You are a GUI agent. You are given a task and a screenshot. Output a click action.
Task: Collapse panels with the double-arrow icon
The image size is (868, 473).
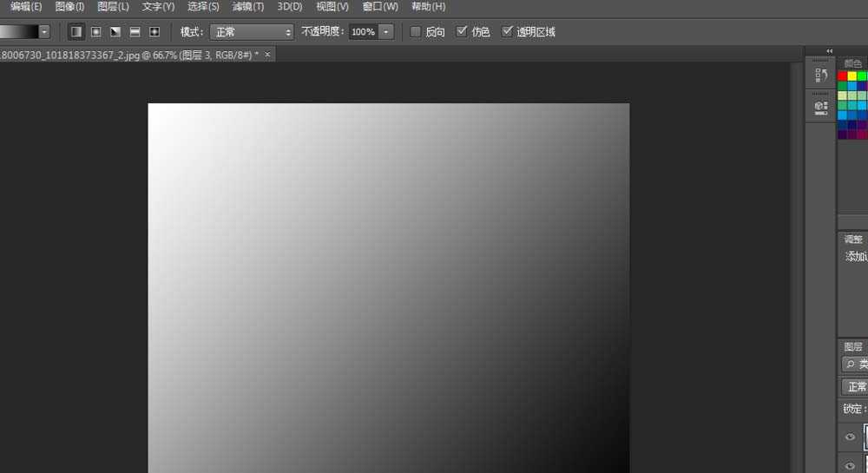pos(829,51)
